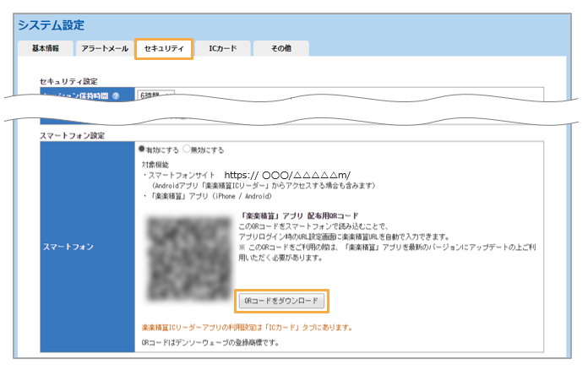
Task: Open the 基本情報 tab
Action: pos(45,49)
